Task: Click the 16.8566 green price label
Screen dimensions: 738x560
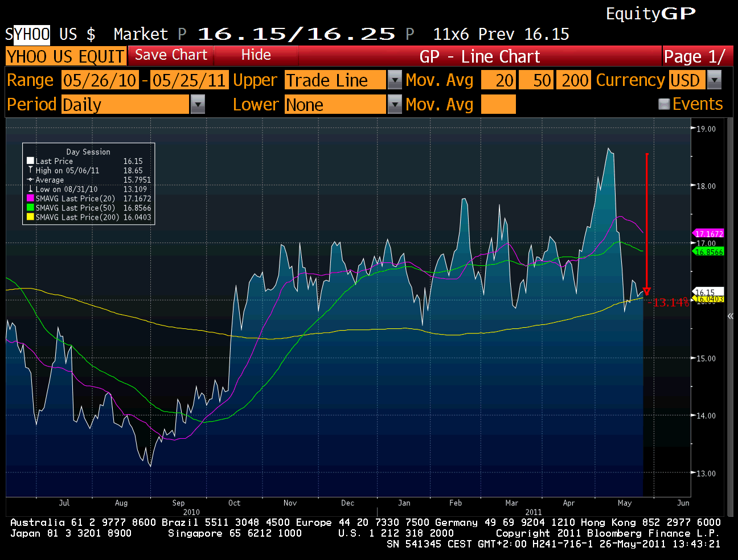Action: (708, 252)
